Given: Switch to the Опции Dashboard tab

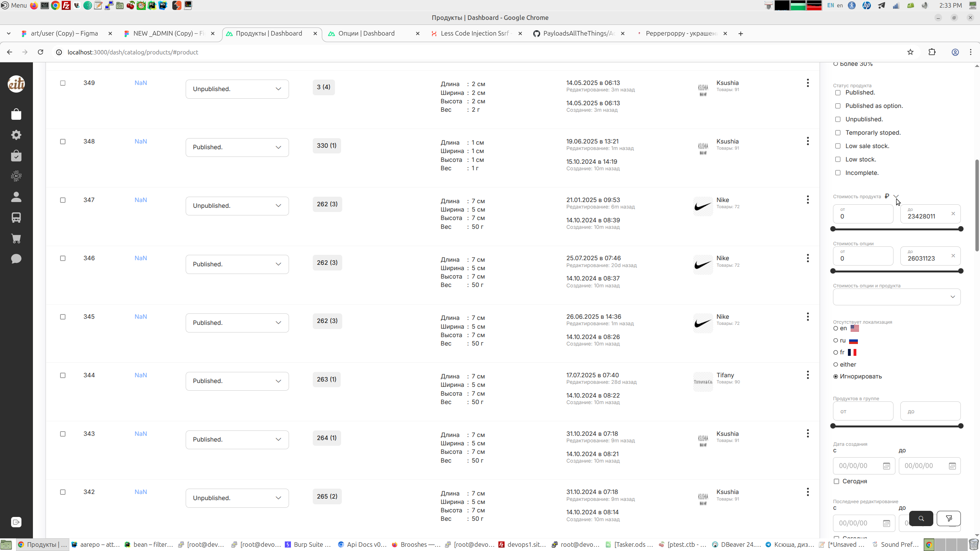Looking at the screenshot, I should click(x=366, y=33).
